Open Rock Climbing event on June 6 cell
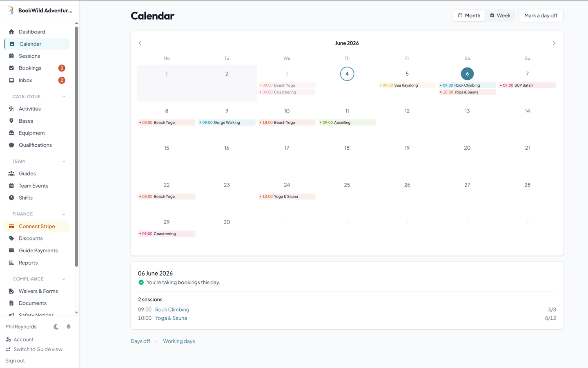Viewport: 588px width, 368px height. [467, 85]
